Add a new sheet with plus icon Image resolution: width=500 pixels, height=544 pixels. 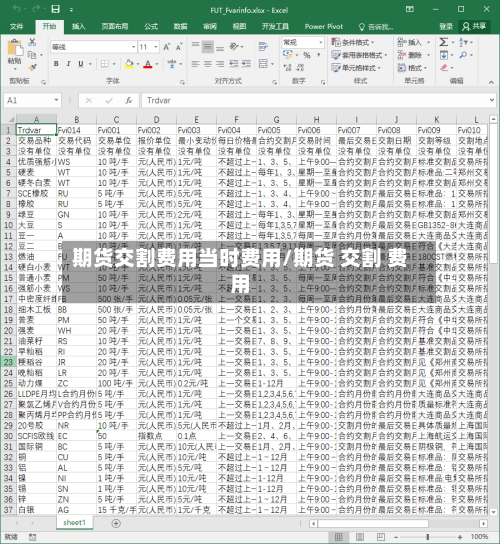click(116, 523)
